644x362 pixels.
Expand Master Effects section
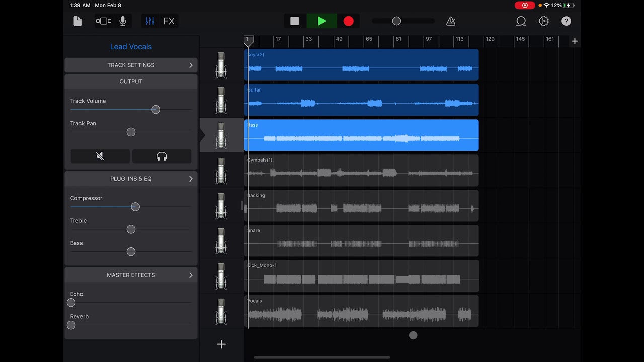[131, 275]
